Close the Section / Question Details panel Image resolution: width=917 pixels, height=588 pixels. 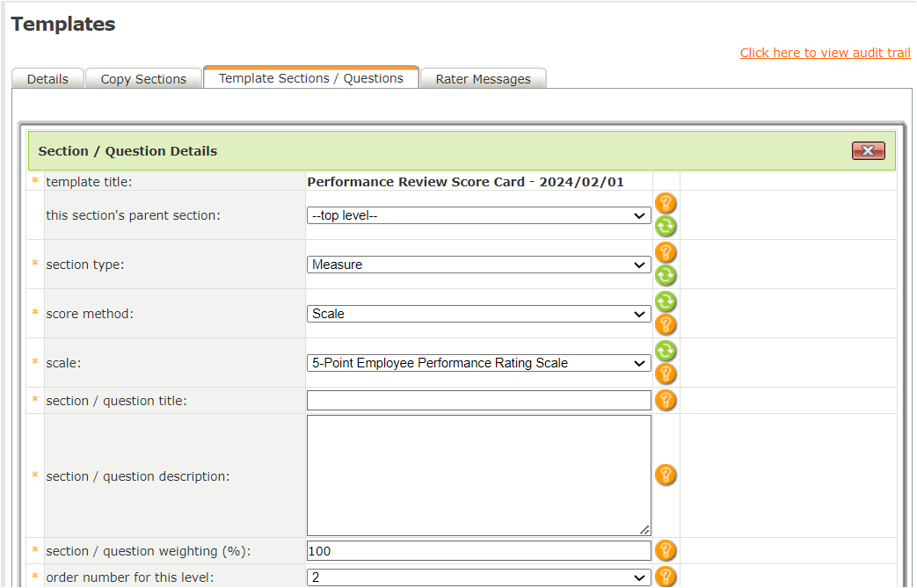coord(868,151)
